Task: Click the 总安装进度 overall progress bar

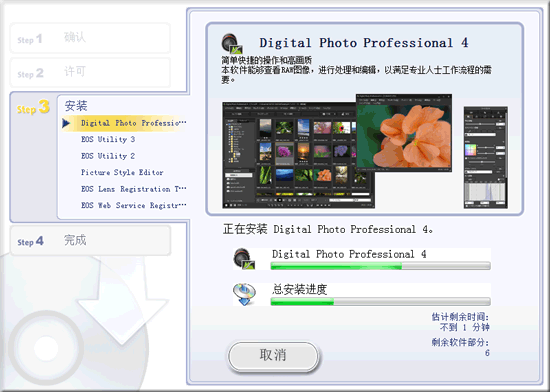Action: pyautogui.click(x=381, y=302)
